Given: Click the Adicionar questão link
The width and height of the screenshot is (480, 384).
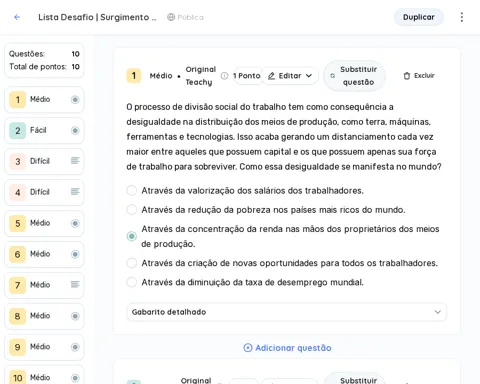Looking at the screenshot, I should [x=287, y=348].
